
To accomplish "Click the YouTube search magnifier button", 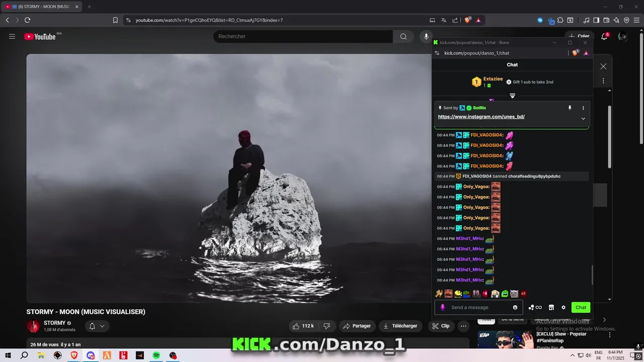I will click(x=404, y=36).
